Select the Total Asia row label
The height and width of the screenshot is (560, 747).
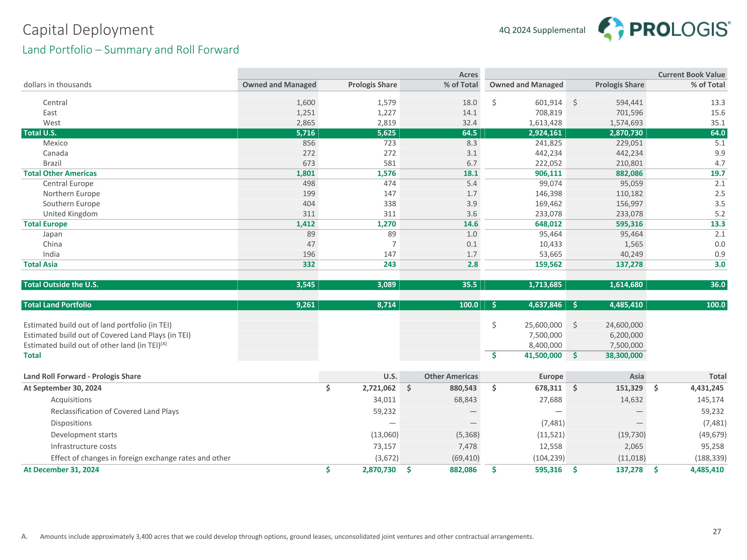click(40, 264)
